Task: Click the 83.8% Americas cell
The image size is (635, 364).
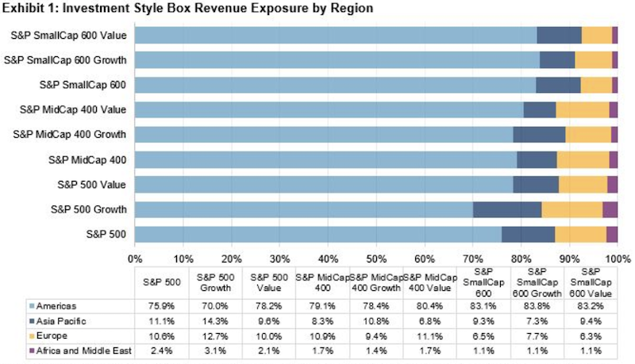Action: tap(537, 306)
